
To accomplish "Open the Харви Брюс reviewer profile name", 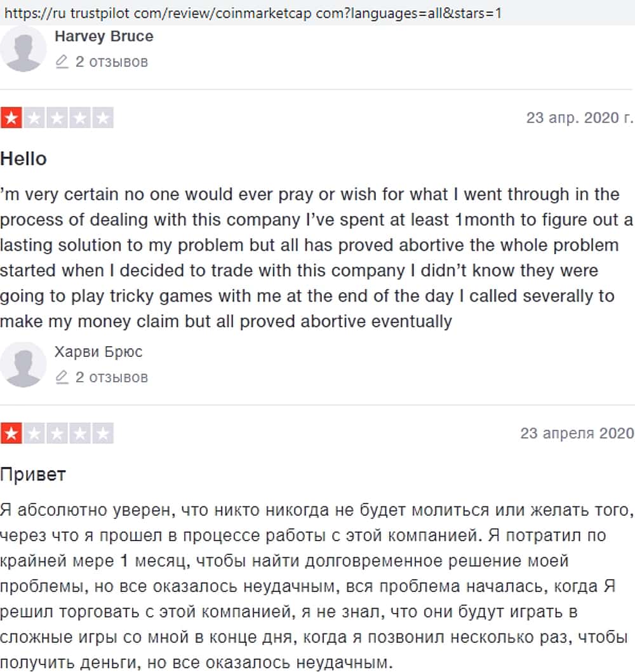I will click(x=98, y=352).
